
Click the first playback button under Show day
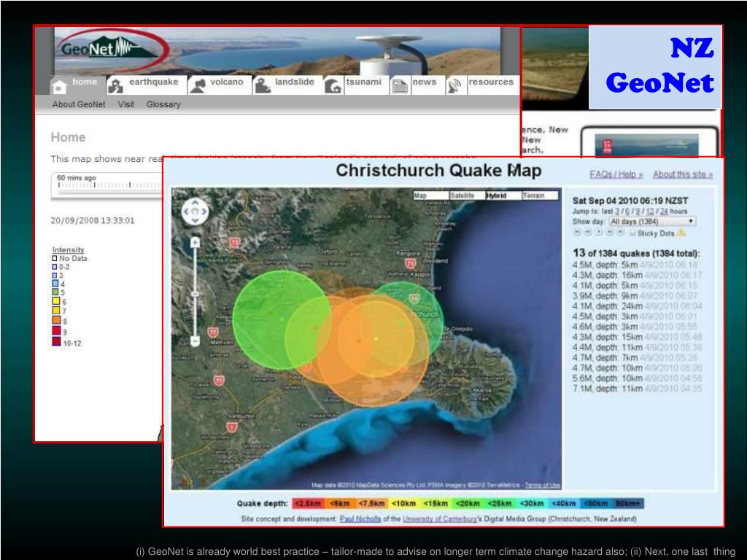577,233
